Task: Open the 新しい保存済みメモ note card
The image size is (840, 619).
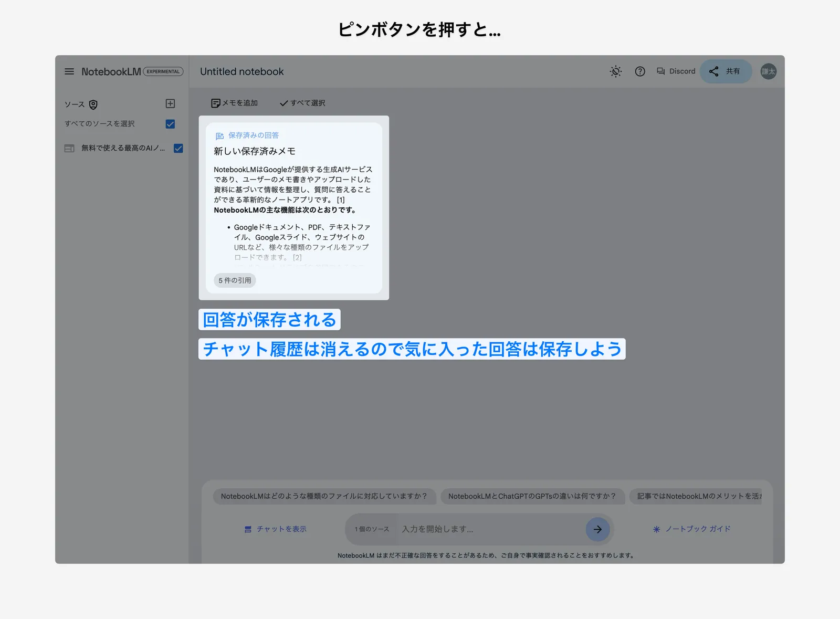Action: pos(293,208)
